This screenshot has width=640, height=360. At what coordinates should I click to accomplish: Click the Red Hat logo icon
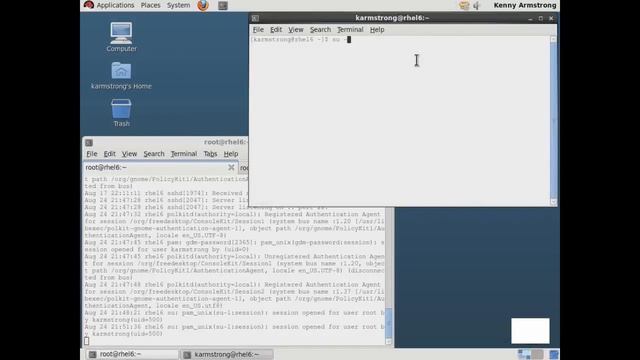pos(89,5)
